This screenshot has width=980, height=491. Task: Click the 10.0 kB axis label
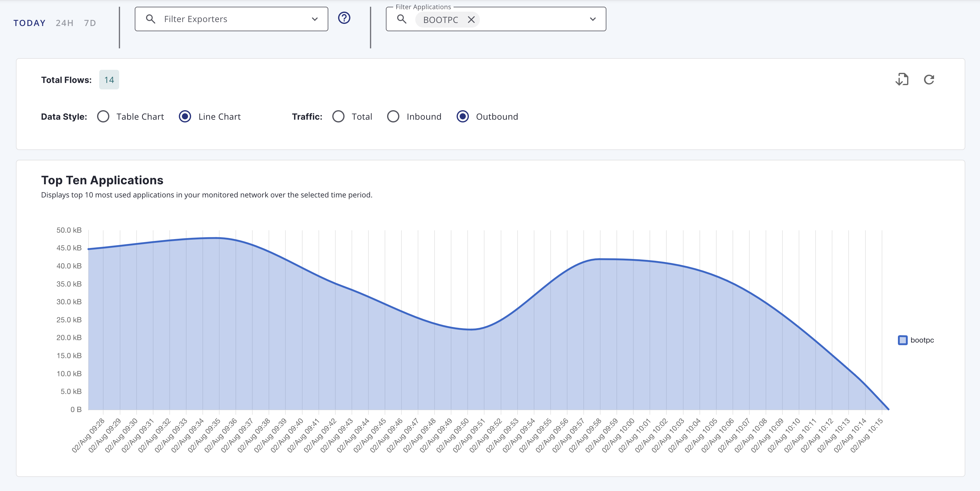pyautogui.click(x=69, y=373)
